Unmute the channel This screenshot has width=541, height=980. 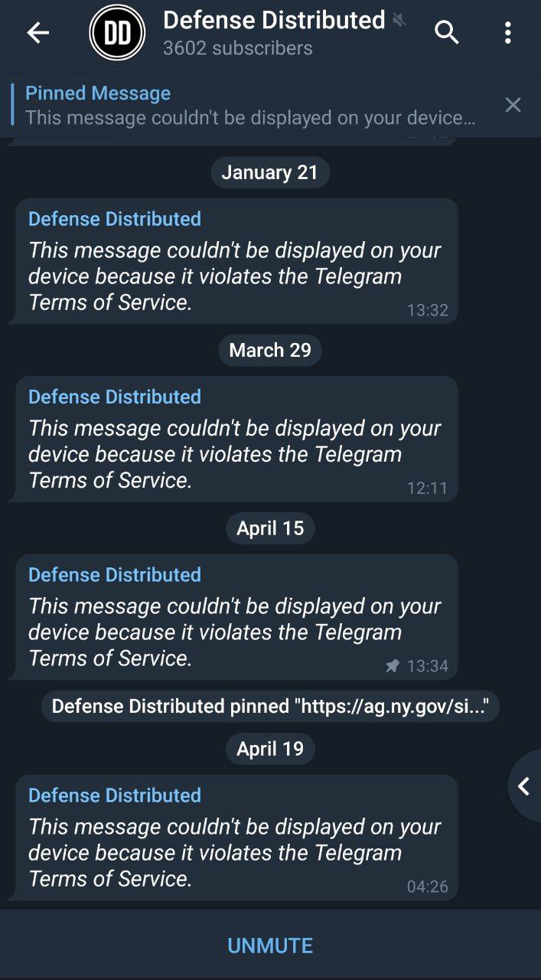[270, 946]
